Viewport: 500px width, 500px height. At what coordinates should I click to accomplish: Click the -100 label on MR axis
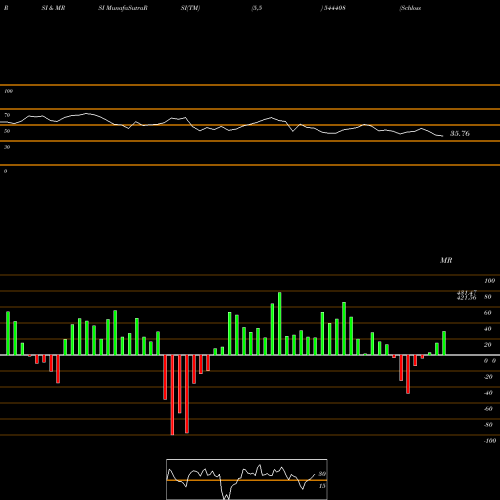click(490, 441)
